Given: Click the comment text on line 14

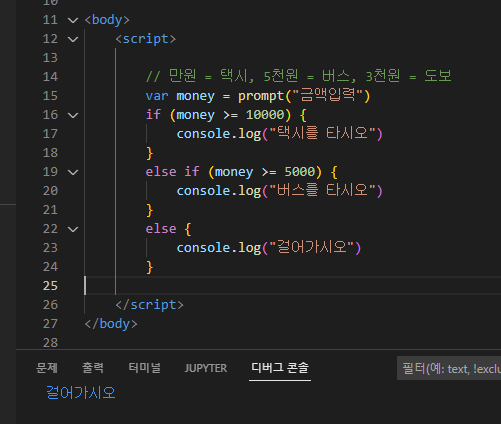Looking at the screenshot, I should pyautogui.click(x=298, y=76).
